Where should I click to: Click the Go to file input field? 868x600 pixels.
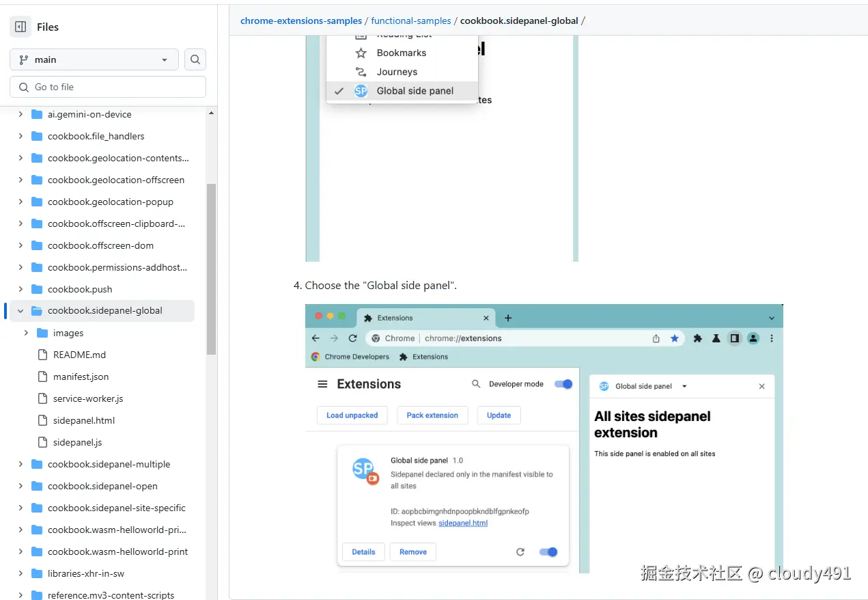pos(108,87)
